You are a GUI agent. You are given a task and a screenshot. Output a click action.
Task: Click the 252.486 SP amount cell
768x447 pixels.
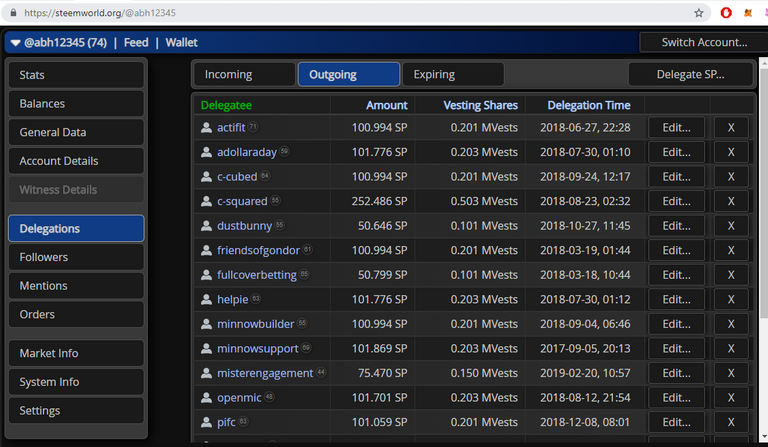click(379, 201)
